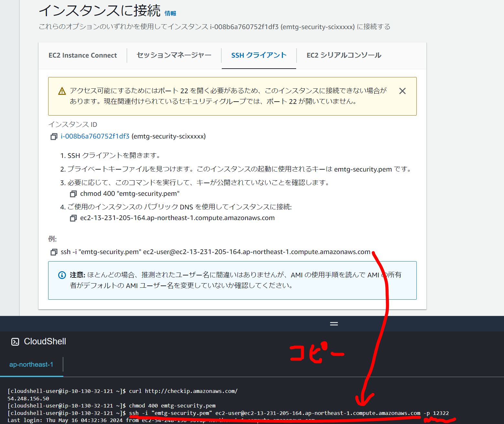
Task: Click the Last login line in terminal
Action: (161, 420)
